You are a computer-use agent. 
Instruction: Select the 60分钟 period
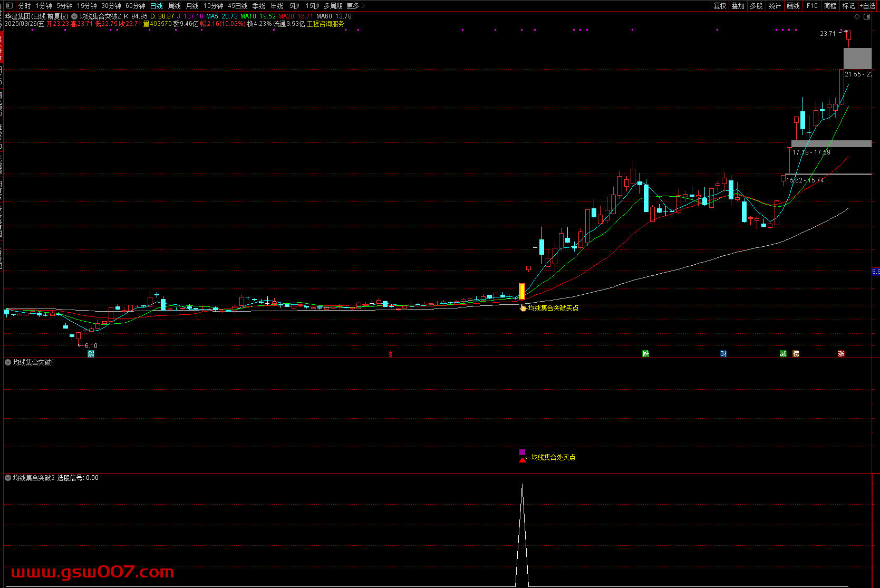tap(136, 6)
